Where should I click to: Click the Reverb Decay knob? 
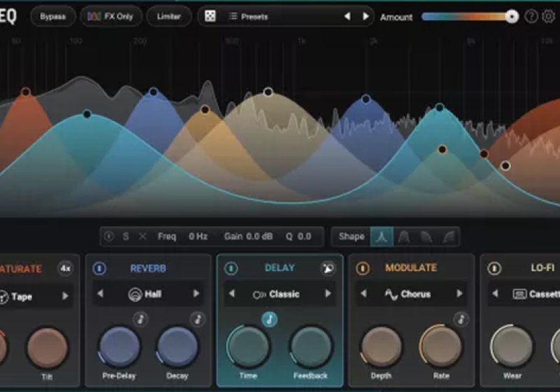click(x=178, y=346)
